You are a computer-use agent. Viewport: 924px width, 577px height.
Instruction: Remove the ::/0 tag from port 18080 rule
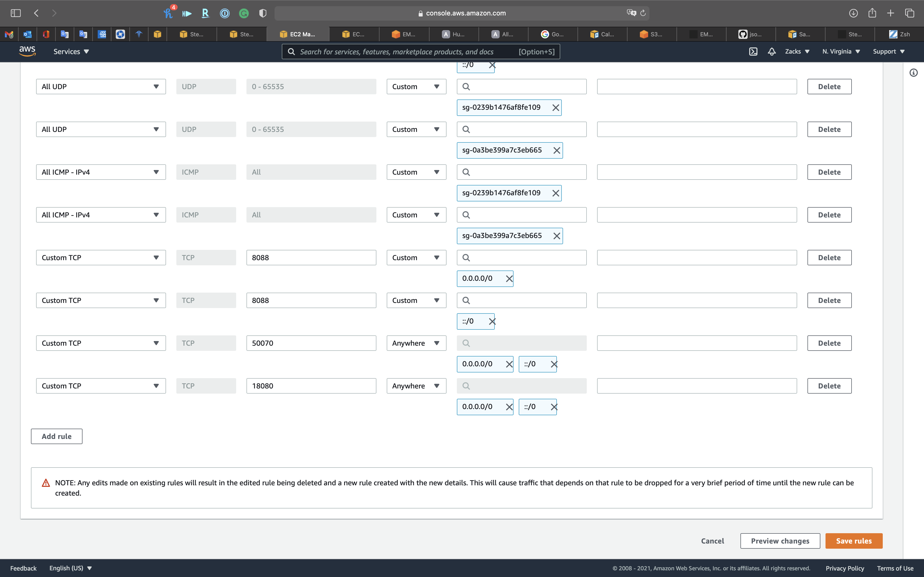(x=554, y=407)
